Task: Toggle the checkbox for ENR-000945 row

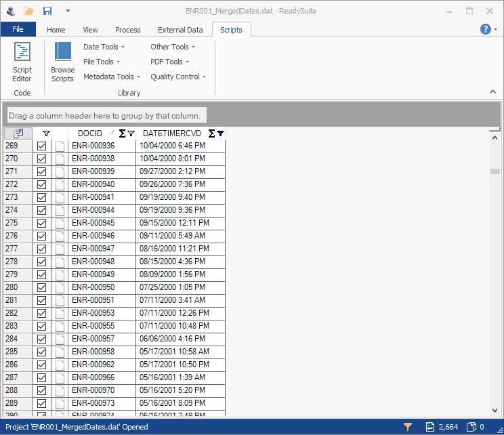Action: (x=42, y=223)
